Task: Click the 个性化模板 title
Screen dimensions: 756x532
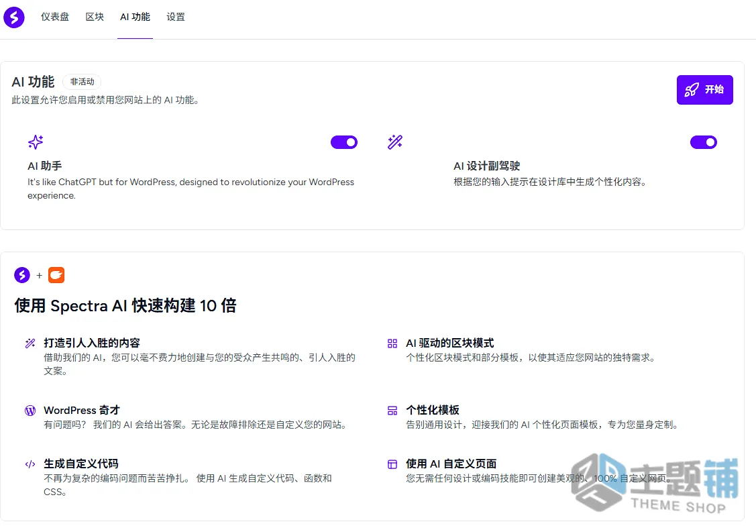Action: pos(433,410)
